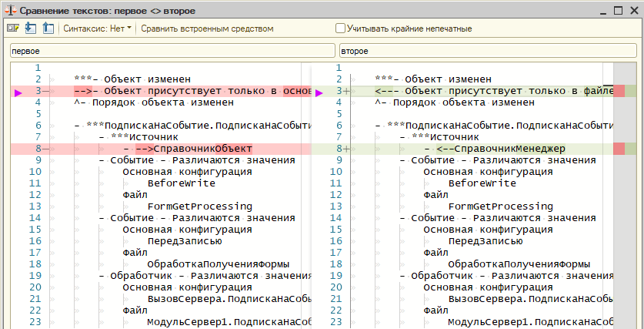Screen dimensions: 644x329
Task: Click 'Файл' on line 12 in второе pane
Action: click(x=435, y=194)
